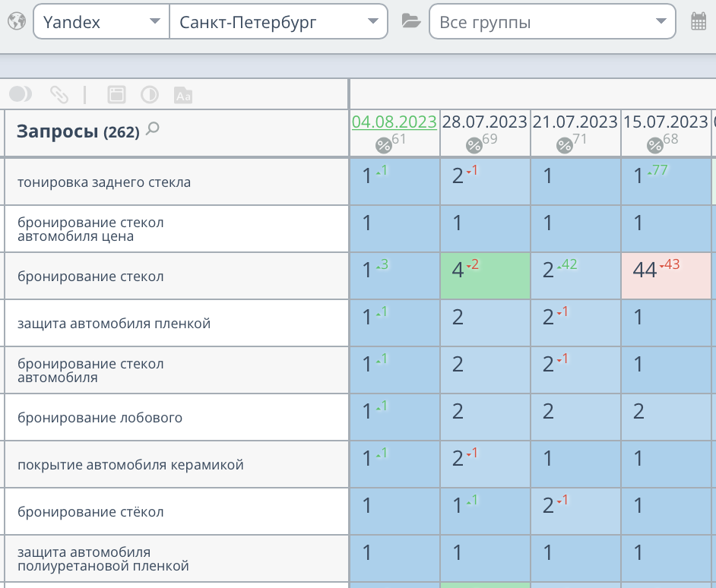Image resolution: width=716 pixels, height=588 pixels.
Task: Toggle the percent badge under 04.08.2023
Action: [x=384, y=145]
